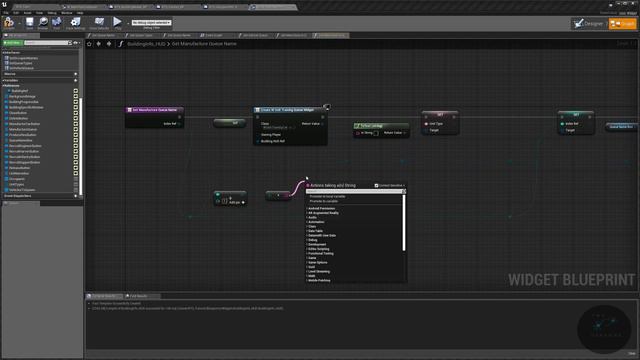Open Class Defaults from the toolbar

click(x=99, y=23)
